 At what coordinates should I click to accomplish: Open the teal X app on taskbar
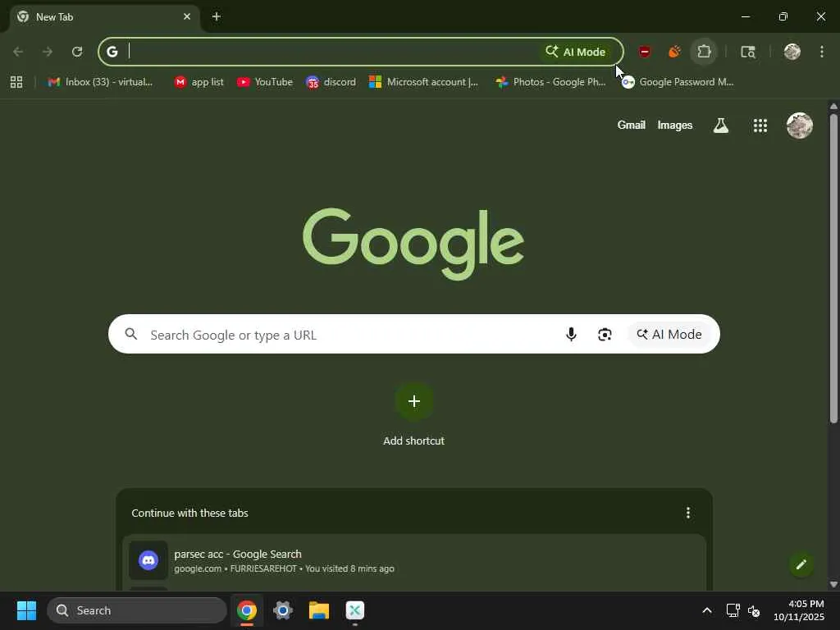coord(355,610)
